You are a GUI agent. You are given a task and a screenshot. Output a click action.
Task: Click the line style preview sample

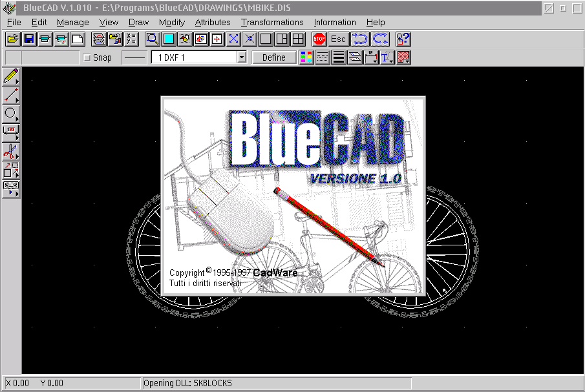134,57
